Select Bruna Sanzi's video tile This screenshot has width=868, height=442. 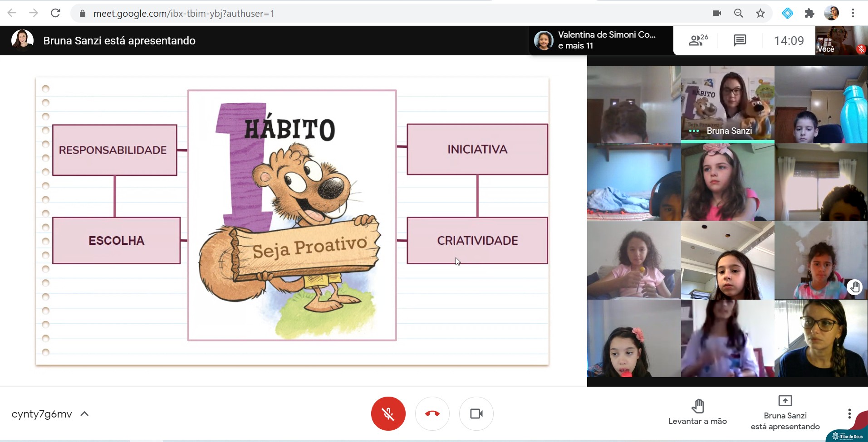tap(727, 104)
